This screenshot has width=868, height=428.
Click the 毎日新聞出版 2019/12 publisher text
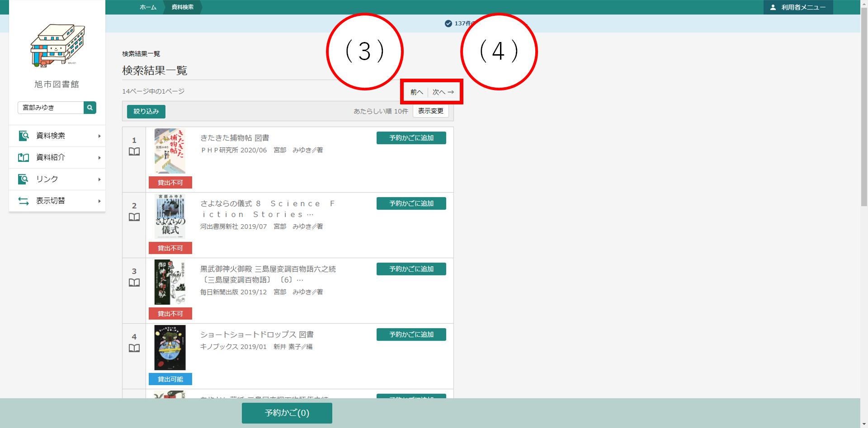coord(234,292)
